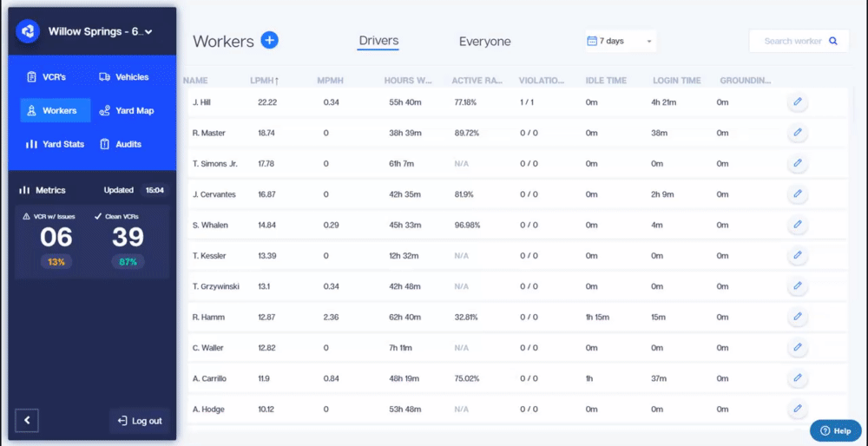The width and height of the screenshot is (868, 446).
Task: Edit A. Hodge pencil icon
Action: [x=798, y=409]
